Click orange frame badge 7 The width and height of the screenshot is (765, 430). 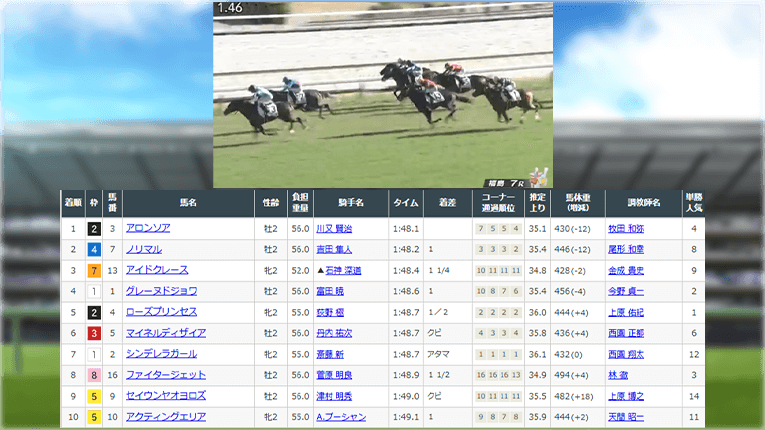tap(94, 270)
